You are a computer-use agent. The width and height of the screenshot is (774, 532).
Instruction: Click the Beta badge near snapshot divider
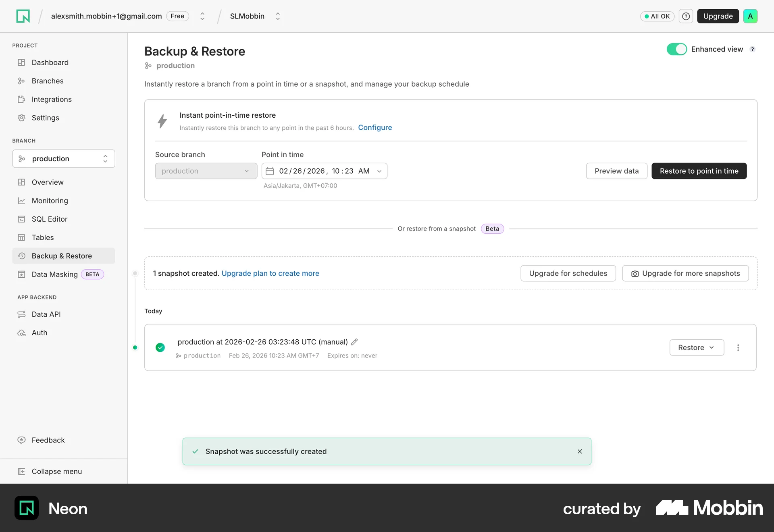click(x=492, y=229)
